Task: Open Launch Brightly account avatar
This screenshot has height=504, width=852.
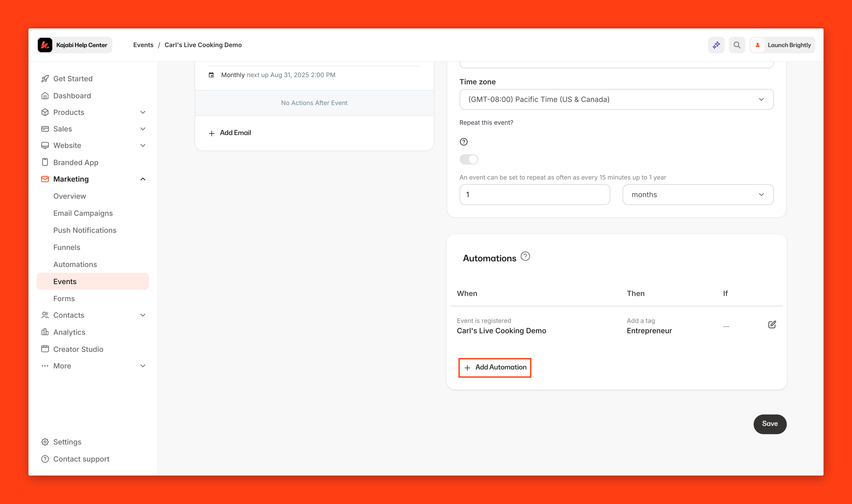Action: pos(758,45)
